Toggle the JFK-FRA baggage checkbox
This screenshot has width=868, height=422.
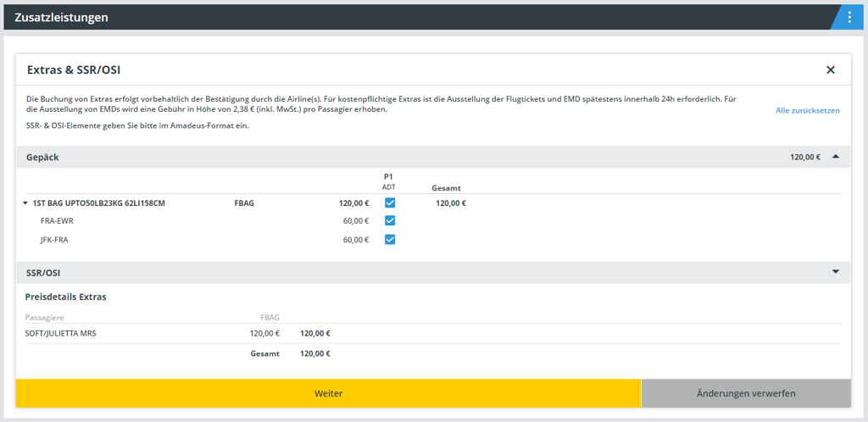(390, 239)
